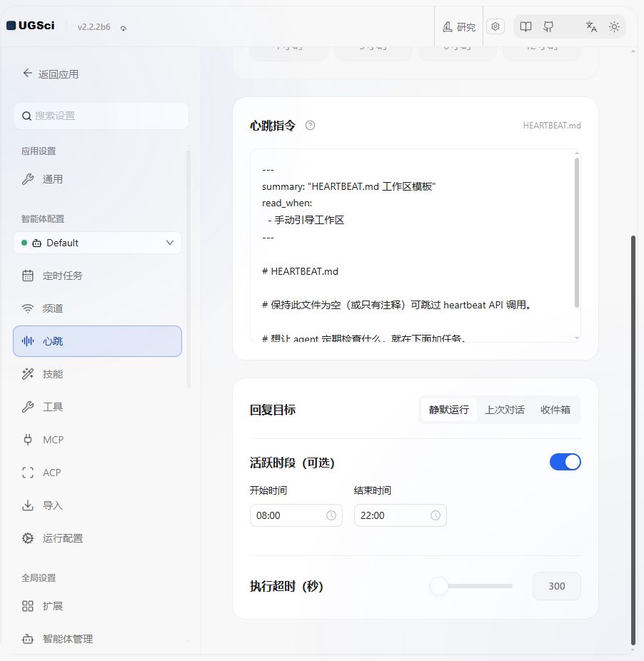Click the 执行超时 slider handle
Screen dimensions: 644x661
[438, 586]
